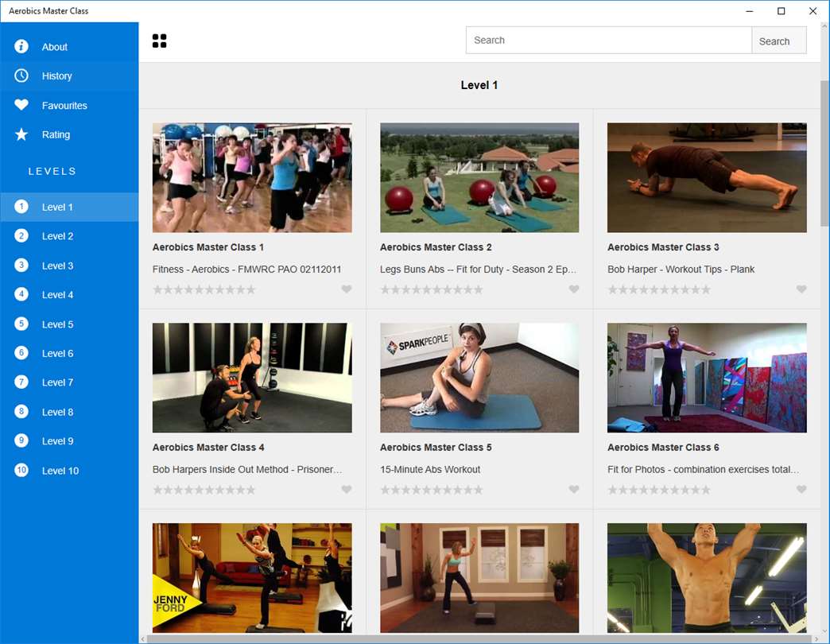
Task: Maximize the Aerobics Master Class window
Action: pyautogui.click(x=782, y=11)
